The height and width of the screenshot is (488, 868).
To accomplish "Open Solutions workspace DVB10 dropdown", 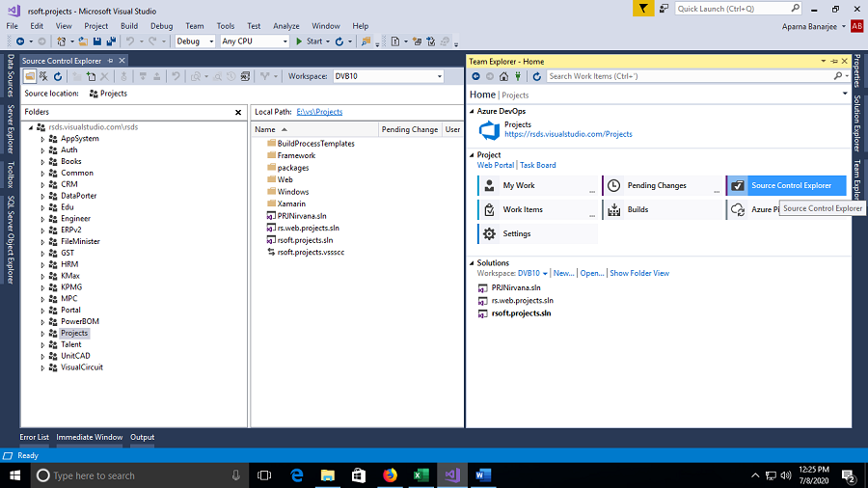I will 532,273.
